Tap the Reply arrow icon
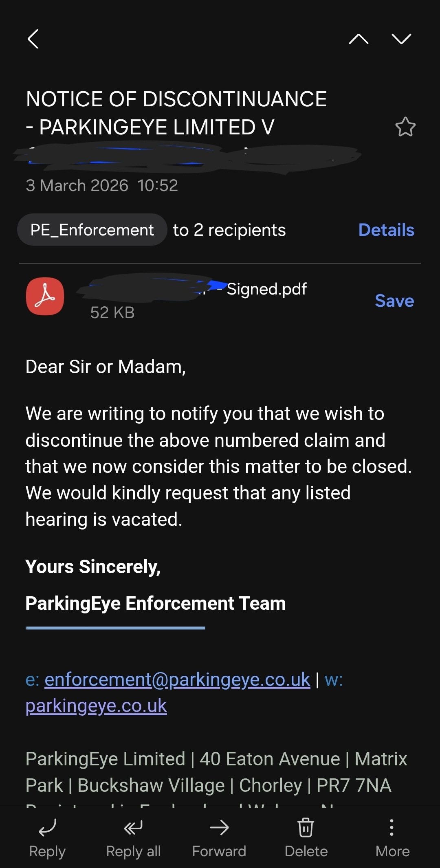Image resolution: width=440 pixels, height=868 pixels. (47, 828)
